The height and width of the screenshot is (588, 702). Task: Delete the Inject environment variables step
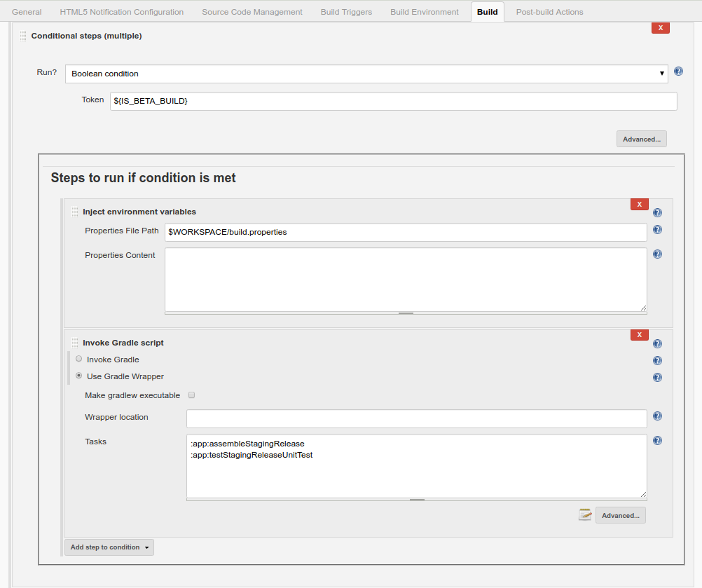pyautogui.click(x=639, y=204)
